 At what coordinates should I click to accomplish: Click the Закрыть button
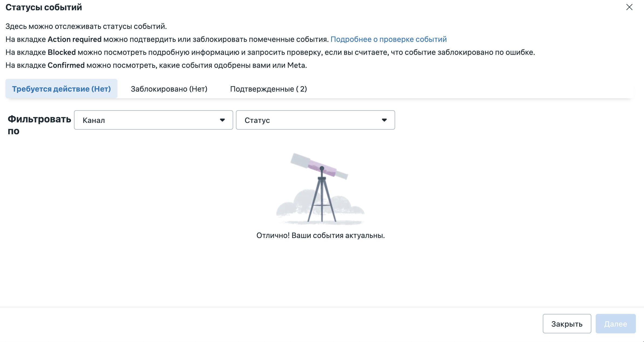click(x=567, y=324)
